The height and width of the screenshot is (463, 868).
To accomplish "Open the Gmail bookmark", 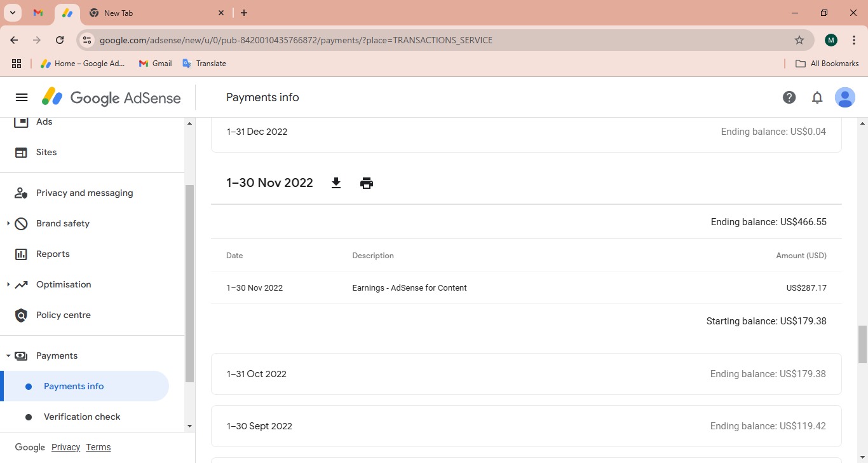I will pos(156,64).
